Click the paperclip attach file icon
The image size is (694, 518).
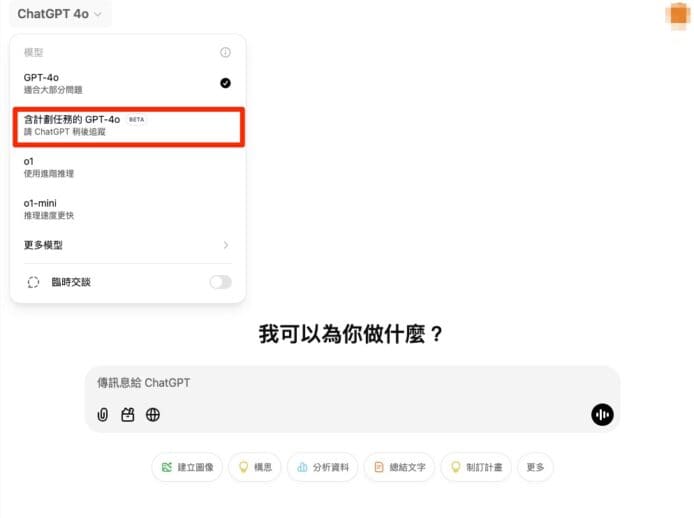click(102, 414)
